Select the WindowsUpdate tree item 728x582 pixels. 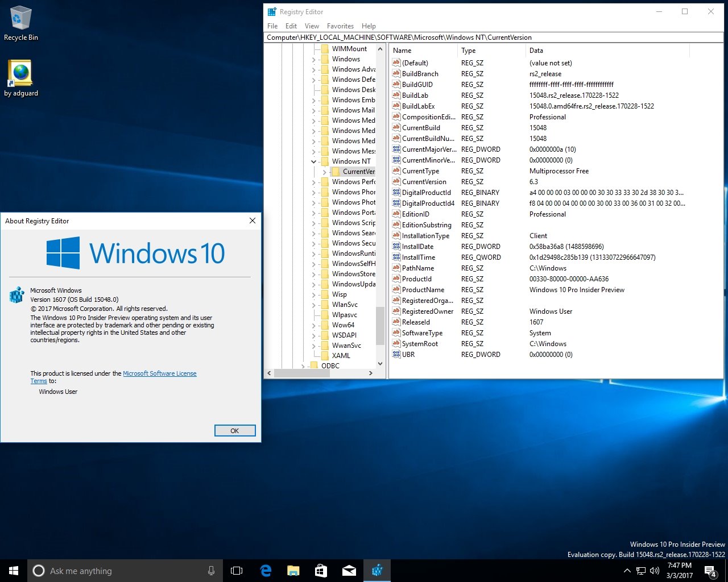point(353,284)
